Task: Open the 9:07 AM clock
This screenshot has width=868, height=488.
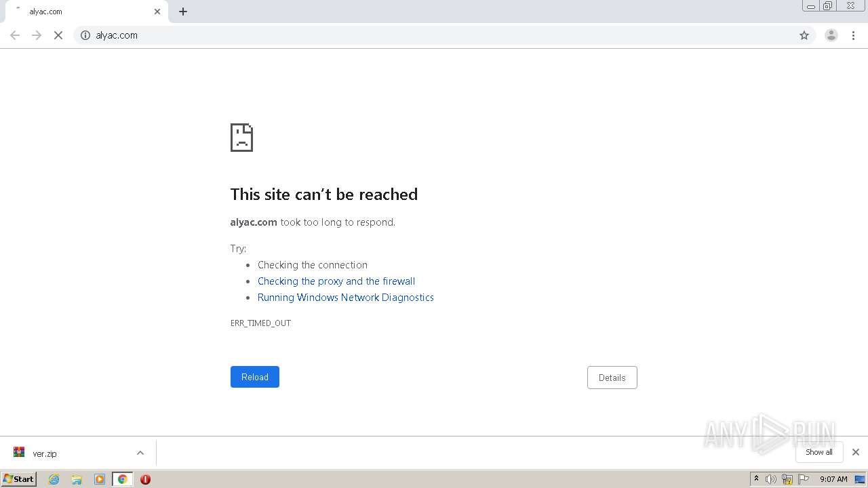Action: pos(833,479)
